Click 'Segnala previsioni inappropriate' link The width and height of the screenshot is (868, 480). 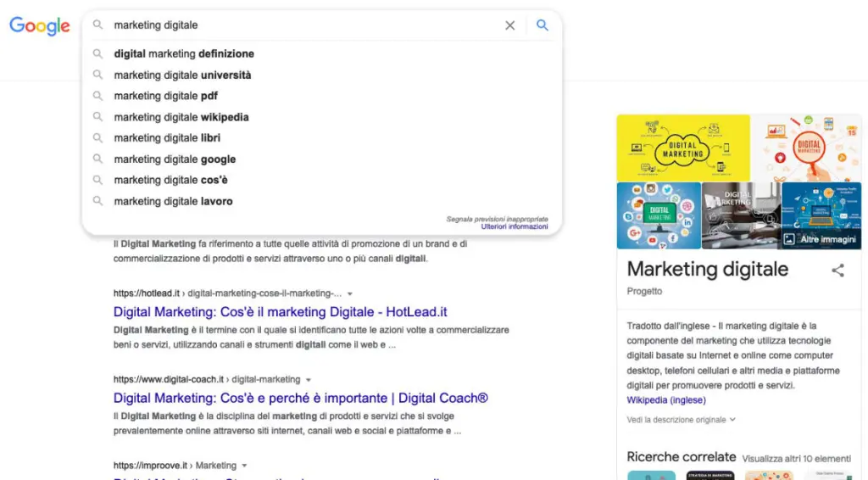click(x=497, y=220)
